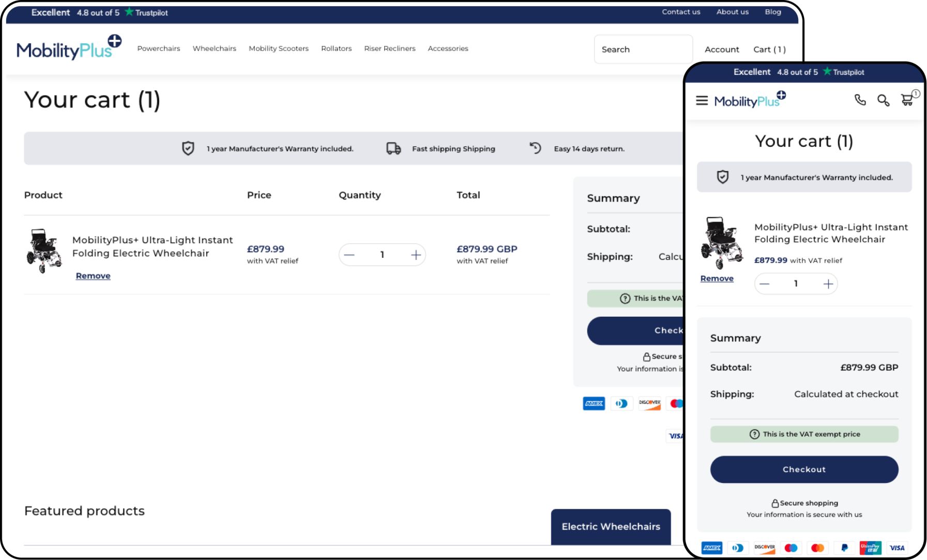
Task: Decrease quantity with desktop minus button
Action: [x=349, y=255]
